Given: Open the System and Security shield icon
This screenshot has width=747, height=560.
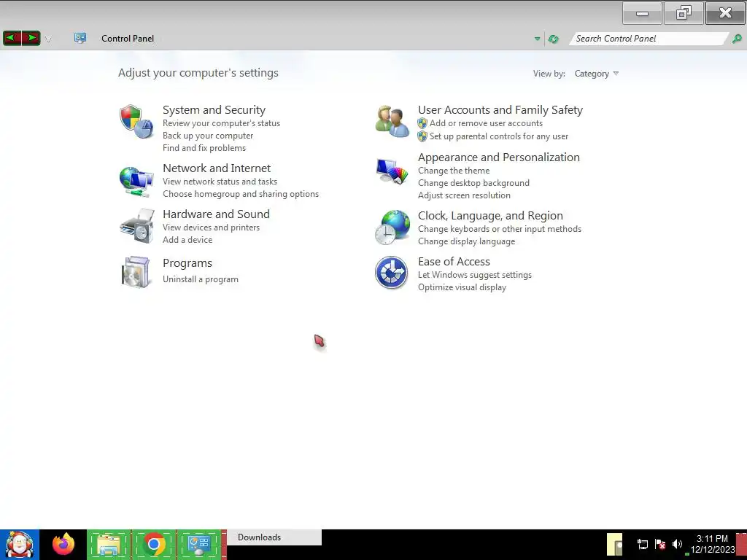Looking at the screenshot, I should click(x=136, y=122).
